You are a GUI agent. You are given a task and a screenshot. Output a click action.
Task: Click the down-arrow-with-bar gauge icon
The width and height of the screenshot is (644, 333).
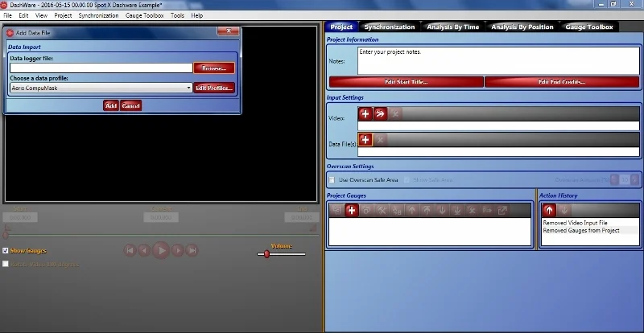click(456, 210)
